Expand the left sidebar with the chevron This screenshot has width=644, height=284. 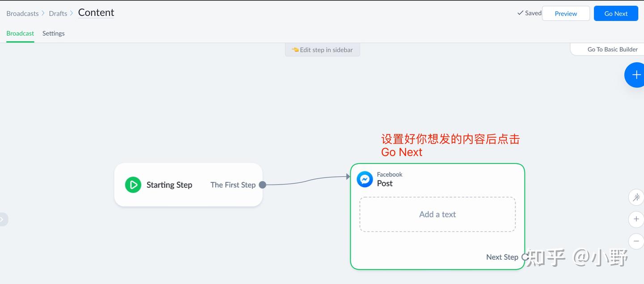tap(4, 219)
